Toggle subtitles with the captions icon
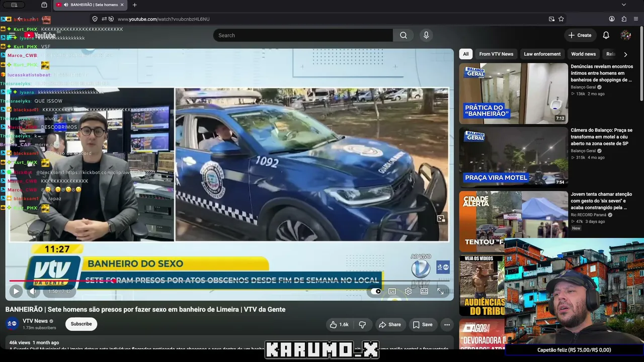 tap(392, 291)
